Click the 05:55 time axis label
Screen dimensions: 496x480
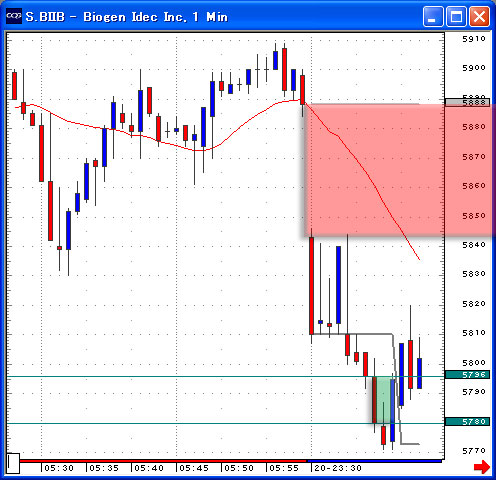point(284,468)
